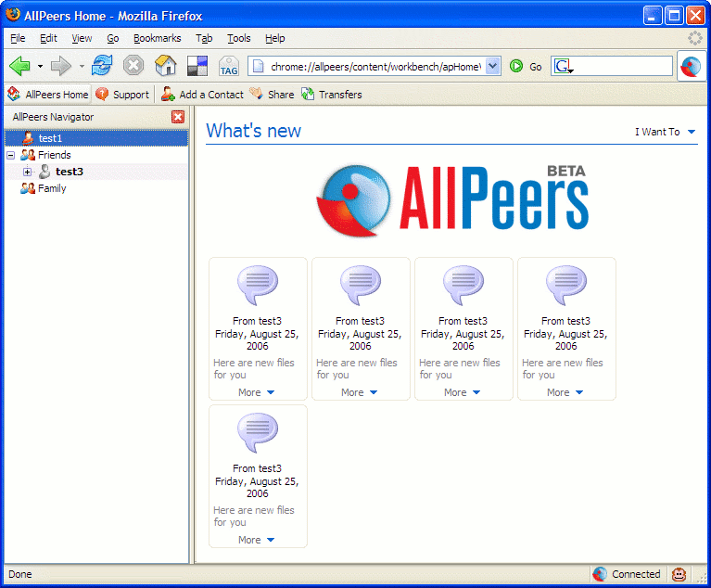Screen dimensions: 711x588
Task: Click the green Go arrow button
Action: pyautogui.click(x=516, y=66)
